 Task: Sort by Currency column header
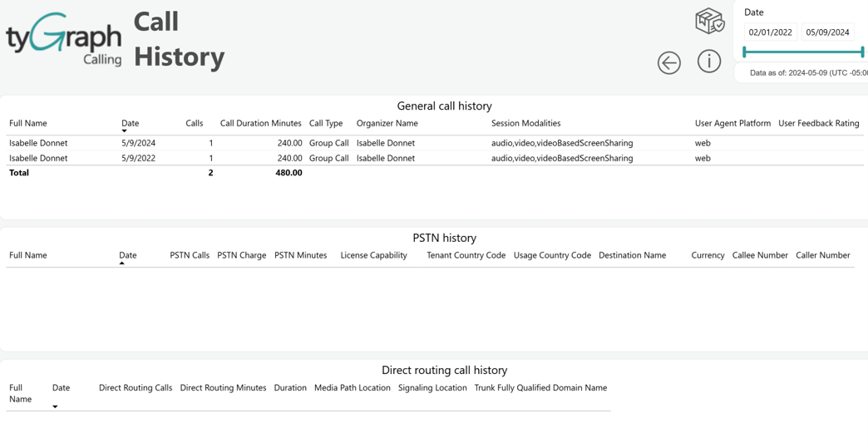tap(708, 255)
